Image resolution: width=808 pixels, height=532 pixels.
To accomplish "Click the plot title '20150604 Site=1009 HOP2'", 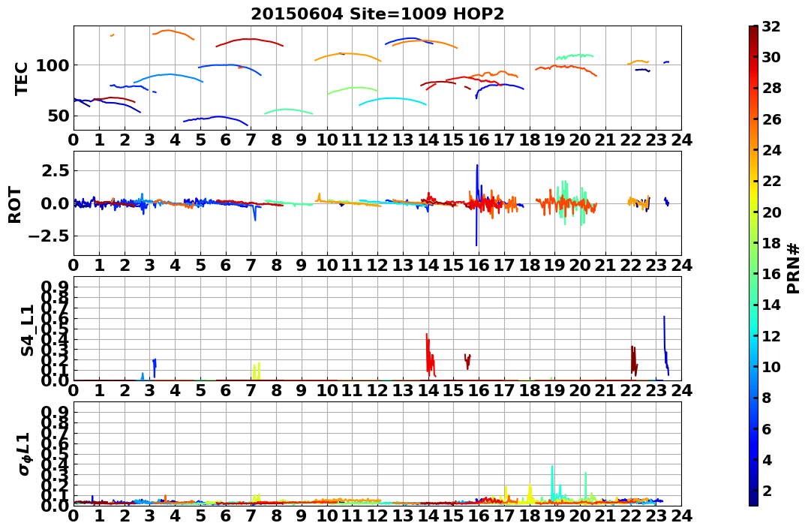I will [377, 14].
